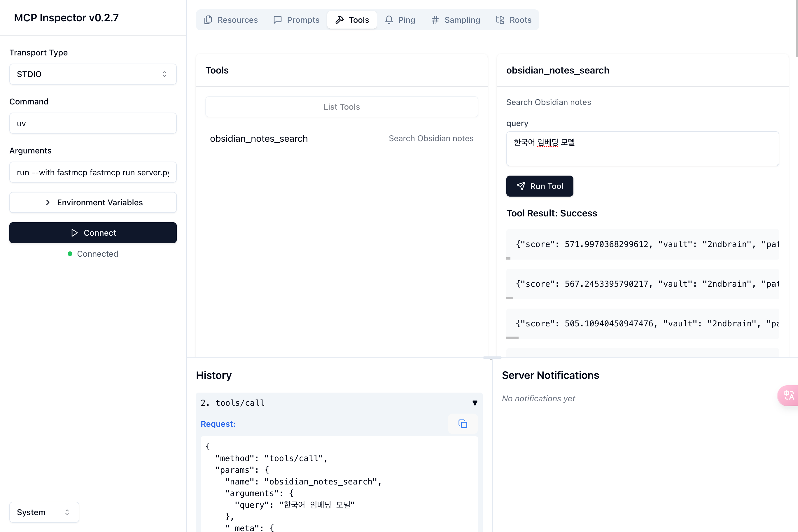
Task: Collapse the tools/call history entry
Action: tap(475, 403)
